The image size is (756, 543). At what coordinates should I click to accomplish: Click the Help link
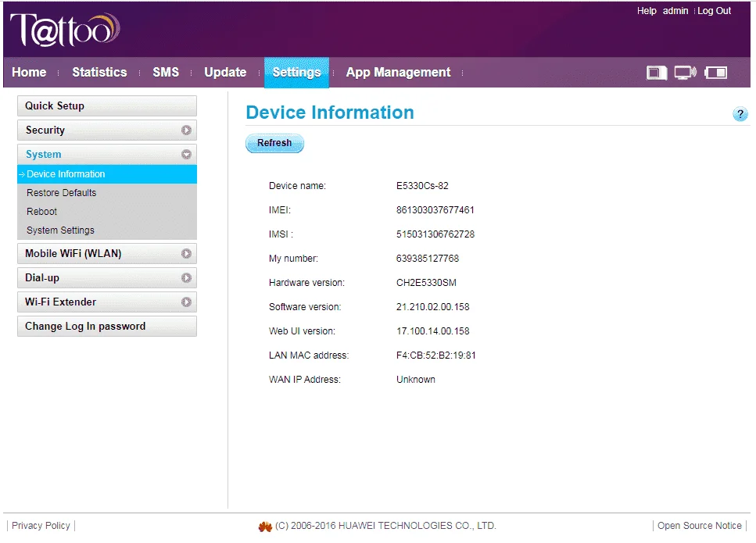click(647, 11)
